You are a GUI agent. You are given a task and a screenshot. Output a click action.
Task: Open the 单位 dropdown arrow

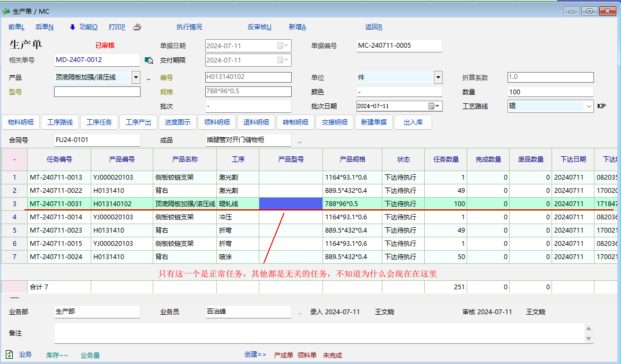pyautogui.click(x=438, y=77)
